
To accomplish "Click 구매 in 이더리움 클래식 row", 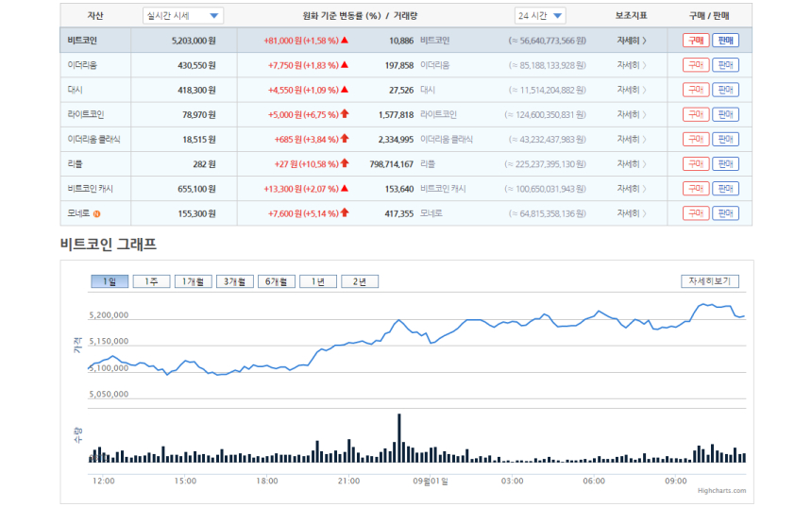I will [696, 140].
